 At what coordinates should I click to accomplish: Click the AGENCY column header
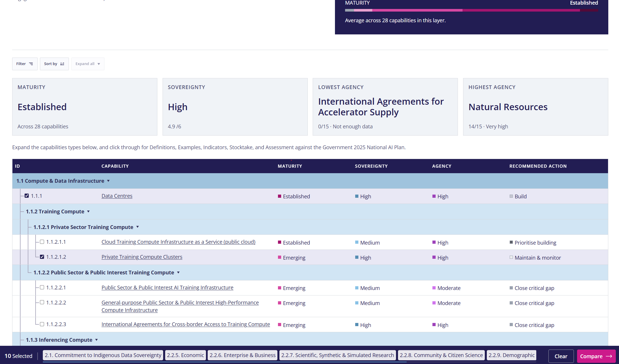[x=442, y=166]
